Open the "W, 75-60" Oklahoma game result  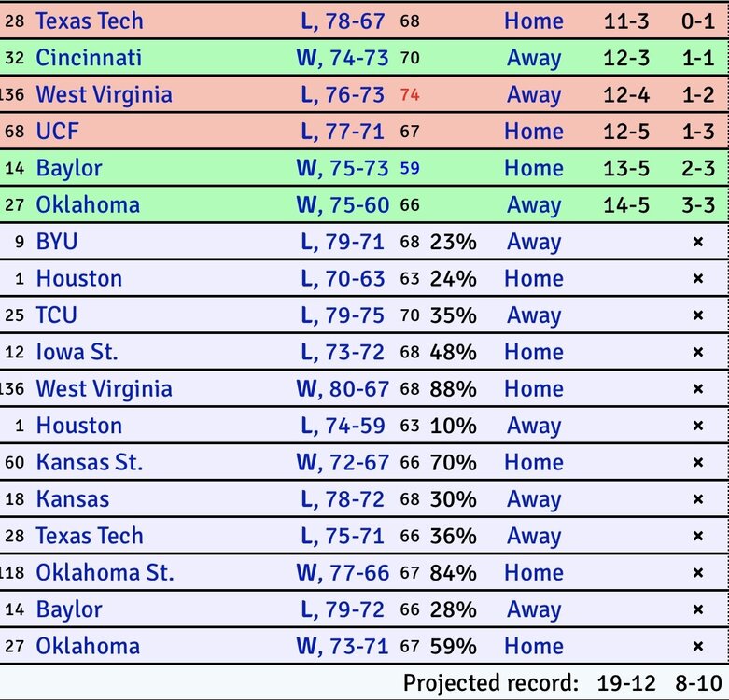pos(342,205)
